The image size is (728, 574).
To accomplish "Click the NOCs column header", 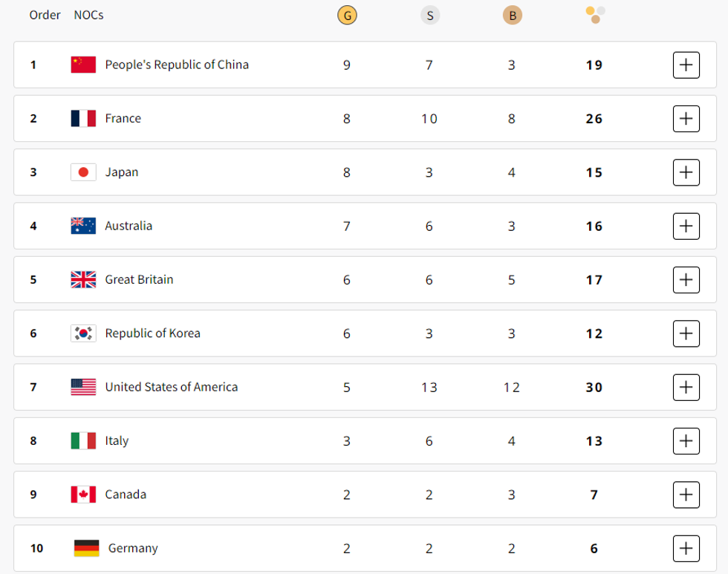I will (88, 15).
